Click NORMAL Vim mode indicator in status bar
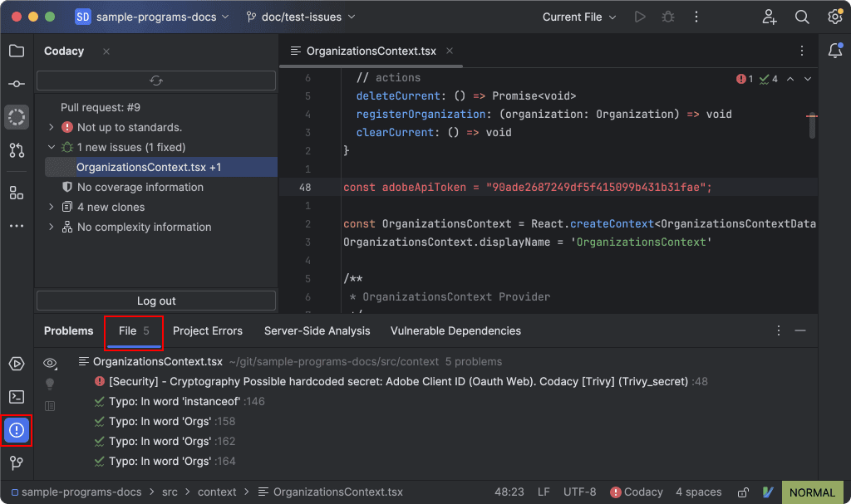 click(x=812, y=492)
